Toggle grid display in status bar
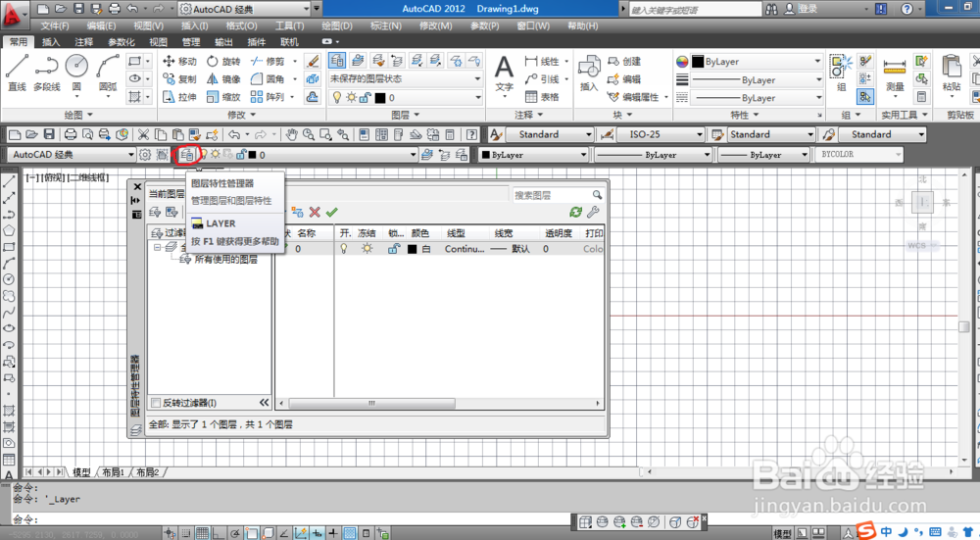 (x=202, y=533)
